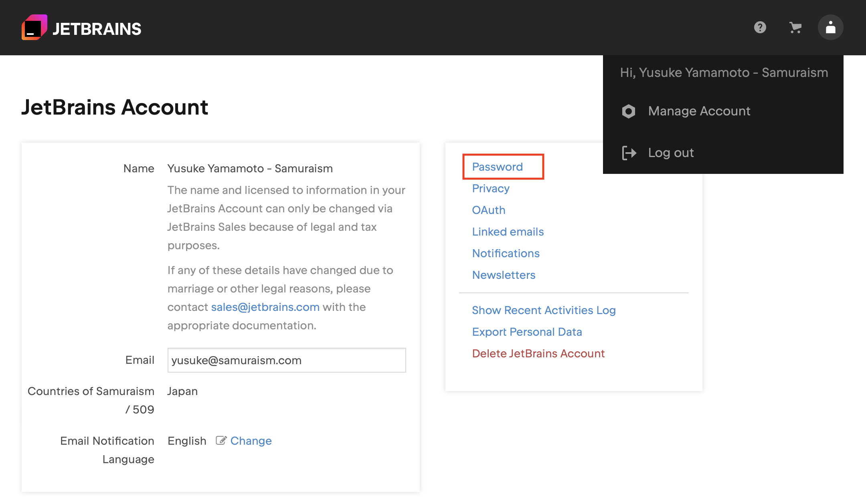Click the English language value
The height and width of the screenshot is (504, 866).
coord(187,441)
